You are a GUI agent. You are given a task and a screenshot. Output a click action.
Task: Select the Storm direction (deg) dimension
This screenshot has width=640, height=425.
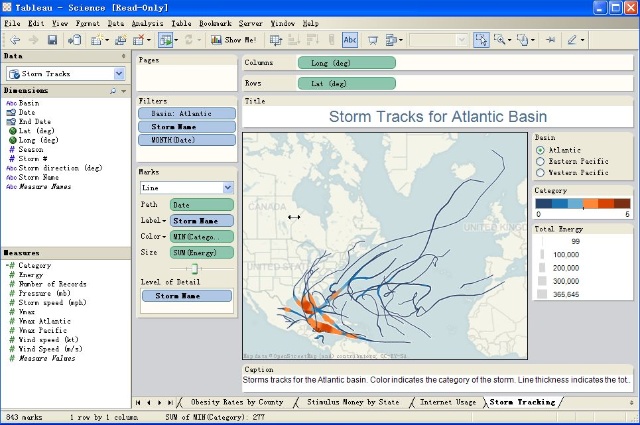(60, 168)
